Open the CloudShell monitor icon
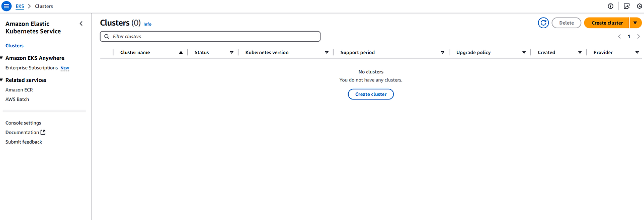 [x=626, y=6]
